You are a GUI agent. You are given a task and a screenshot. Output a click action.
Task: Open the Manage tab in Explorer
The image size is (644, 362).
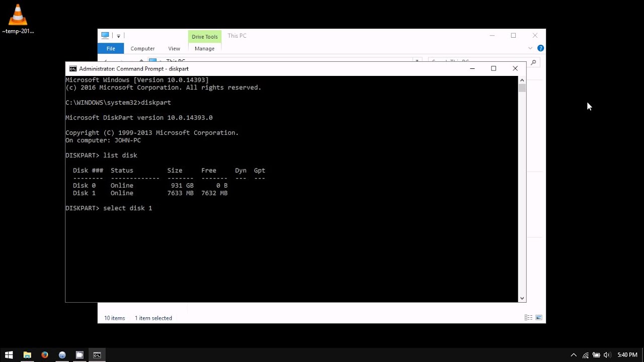coord(204,48)
